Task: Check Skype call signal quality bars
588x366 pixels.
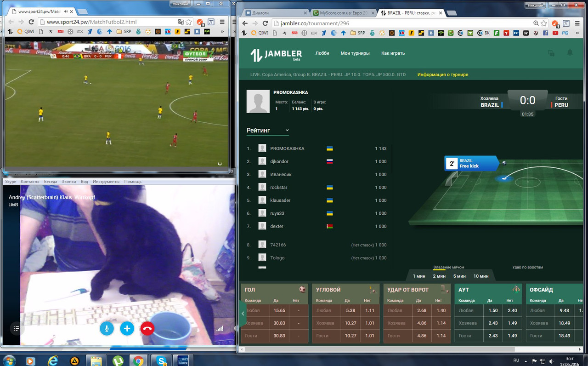Action: click(220, 328)
